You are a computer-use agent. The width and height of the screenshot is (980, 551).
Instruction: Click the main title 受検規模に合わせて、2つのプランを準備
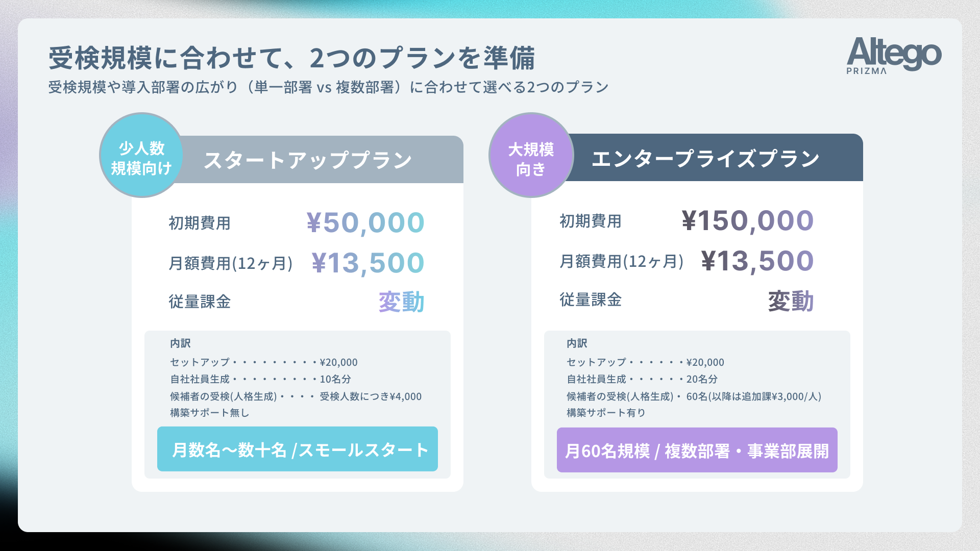[x=291, y=58]
